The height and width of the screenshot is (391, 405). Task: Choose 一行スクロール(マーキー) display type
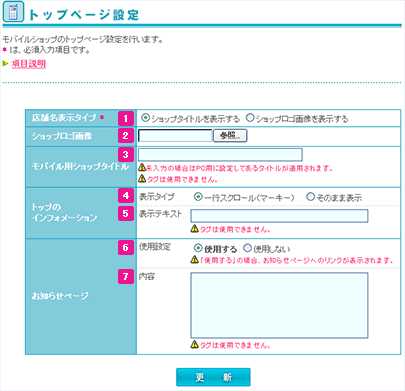click(x=198, y=197)
